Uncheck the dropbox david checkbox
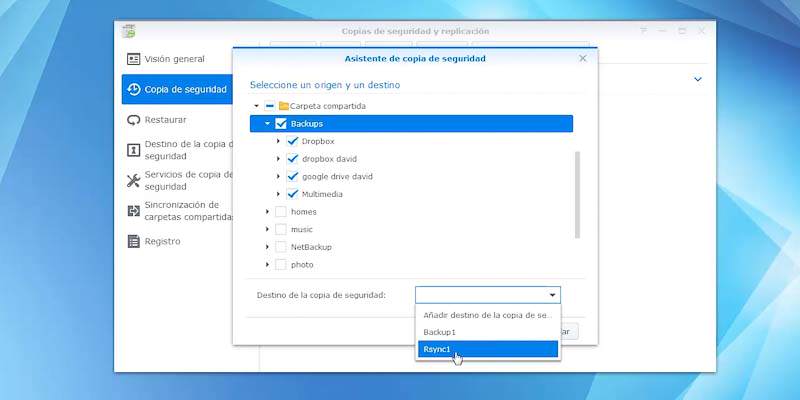The height and width of the screenshot is (400, 800). [292, 159]
